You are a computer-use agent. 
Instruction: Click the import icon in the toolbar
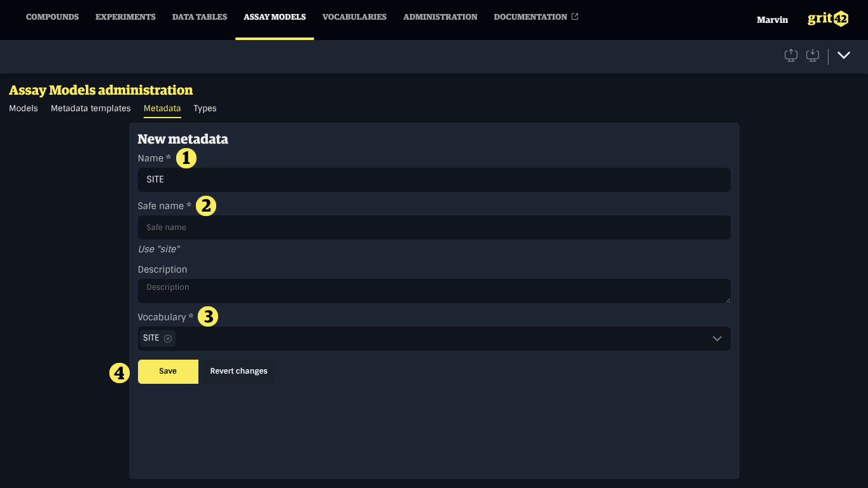point(791,55)
